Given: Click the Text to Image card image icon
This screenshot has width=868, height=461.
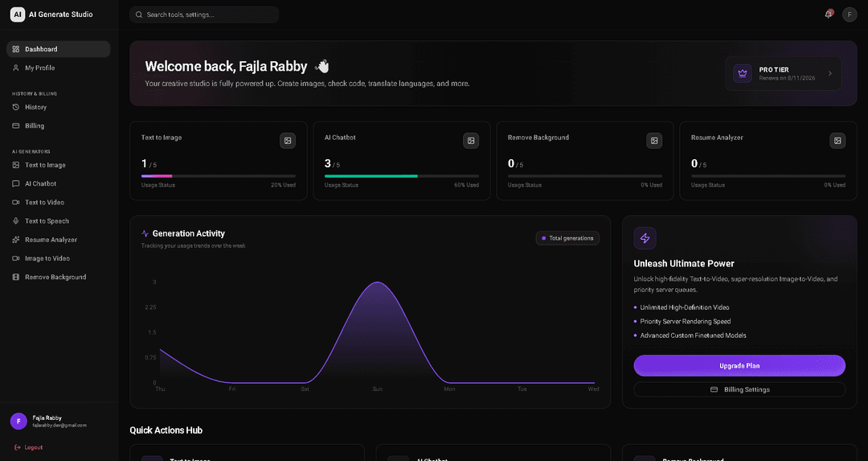Looking at the screenshot, I should (x=288, y=141).
